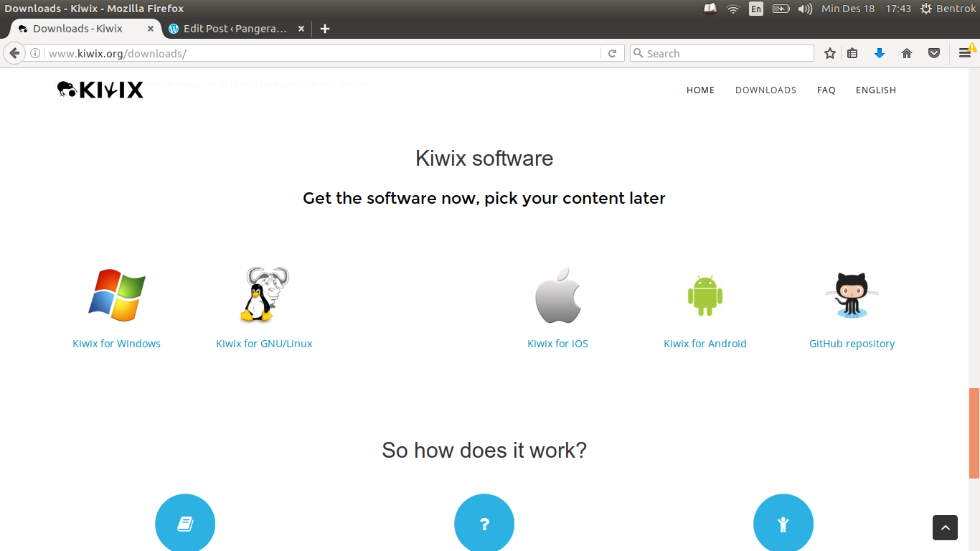
Task: Open the ENGLISH language menu
Action: 876,90
